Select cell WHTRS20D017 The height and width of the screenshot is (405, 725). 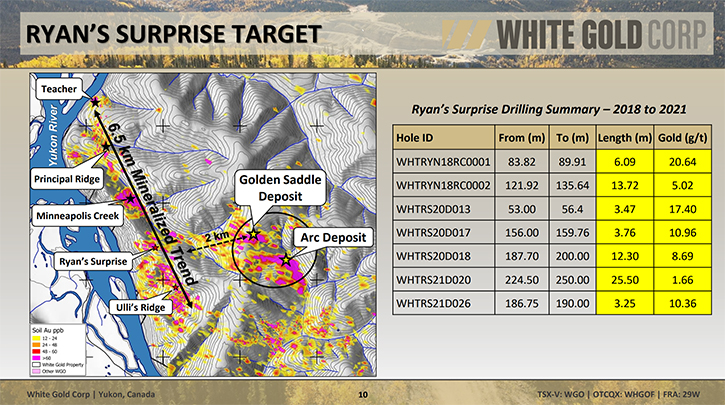pos(443,233)
